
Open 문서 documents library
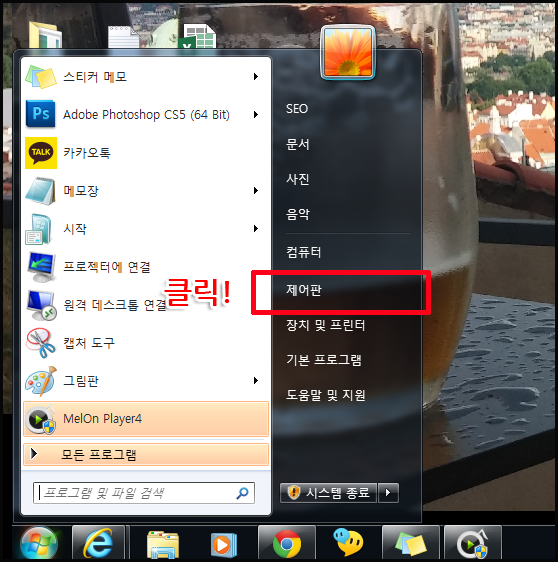click(x=297, y=144)
